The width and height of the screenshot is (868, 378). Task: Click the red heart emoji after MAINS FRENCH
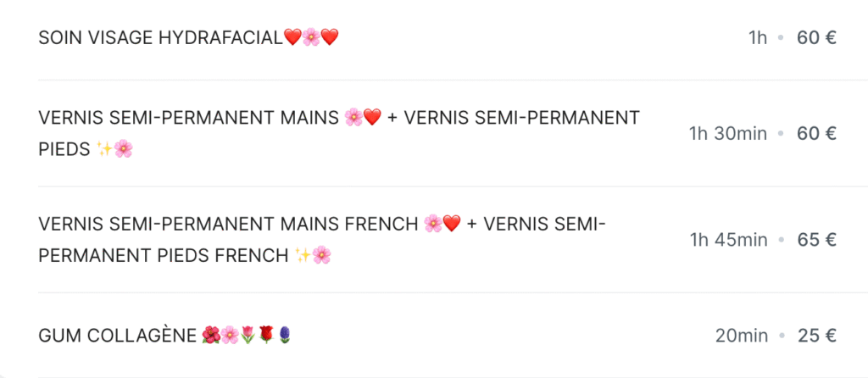(452, 224)
